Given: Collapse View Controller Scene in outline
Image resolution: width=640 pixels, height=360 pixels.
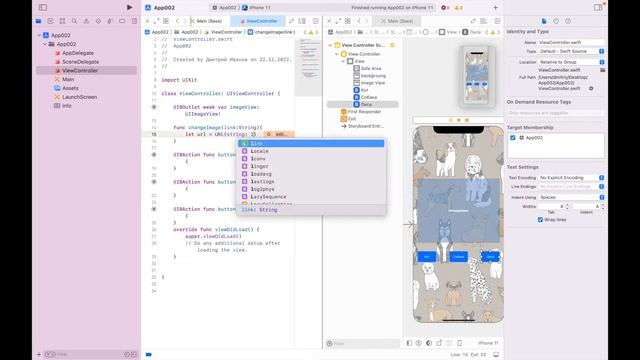Looking at the screenshot, I should point(330,45).
